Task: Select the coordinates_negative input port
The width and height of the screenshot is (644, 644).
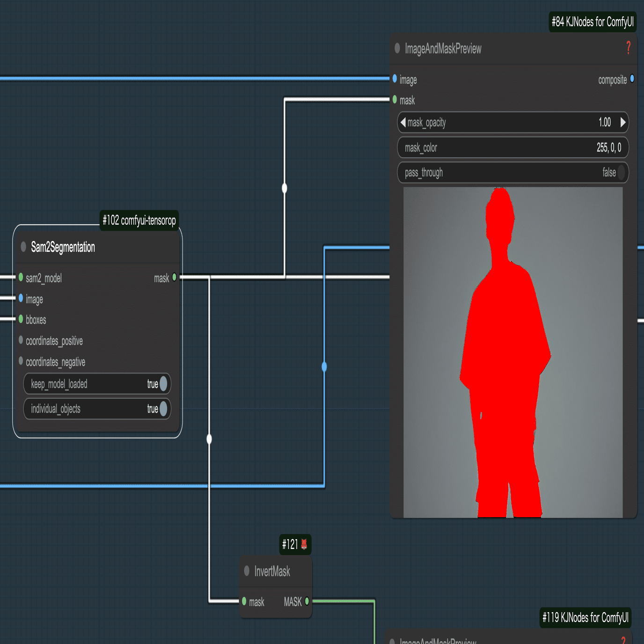Action: 21,361
